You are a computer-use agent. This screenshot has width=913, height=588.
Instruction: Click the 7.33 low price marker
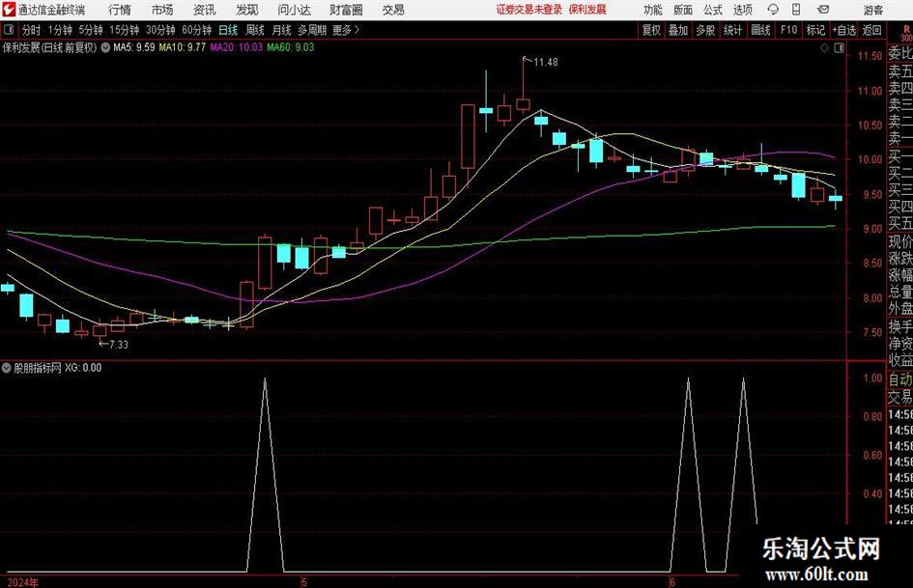119,345
